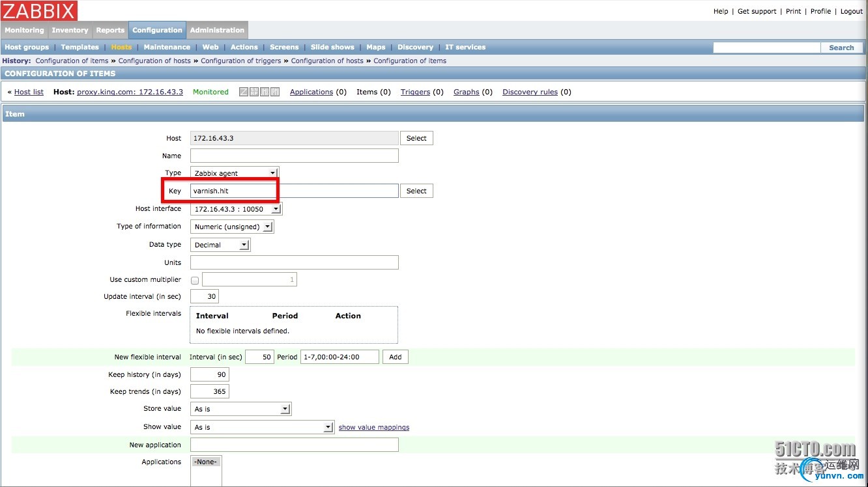
Task: Open the Discovery rules (0) link
Action: 530,92
